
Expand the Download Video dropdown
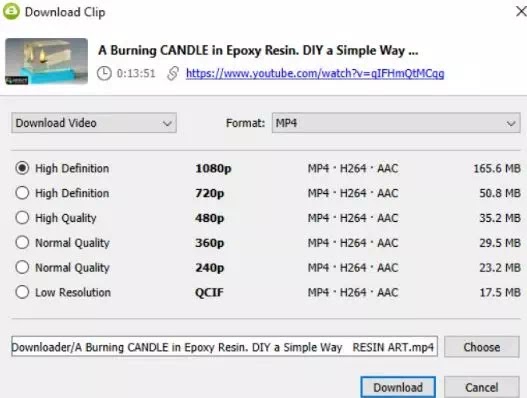94,123
